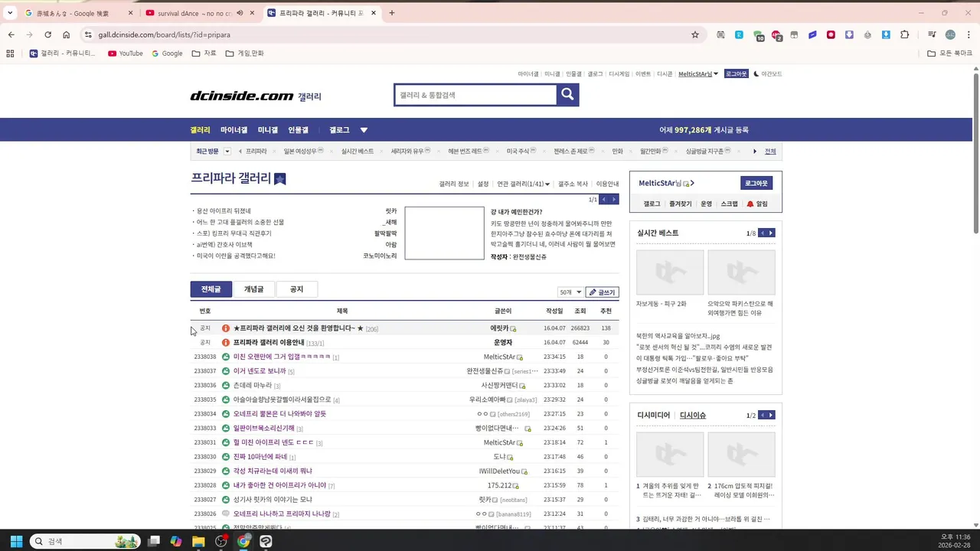Open a new browser tab
Viewport: 980px width, 551px height.
391,13
